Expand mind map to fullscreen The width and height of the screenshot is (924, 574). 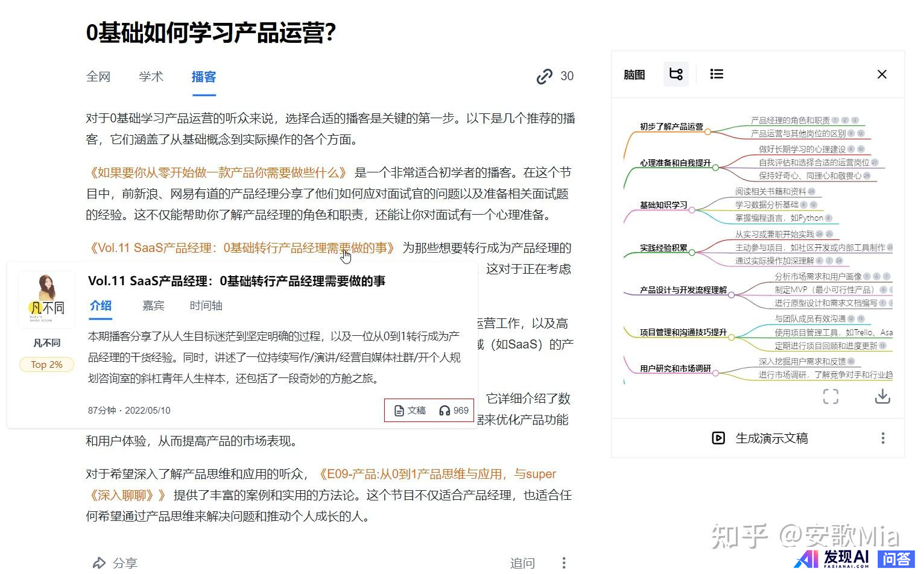point(831,396)
